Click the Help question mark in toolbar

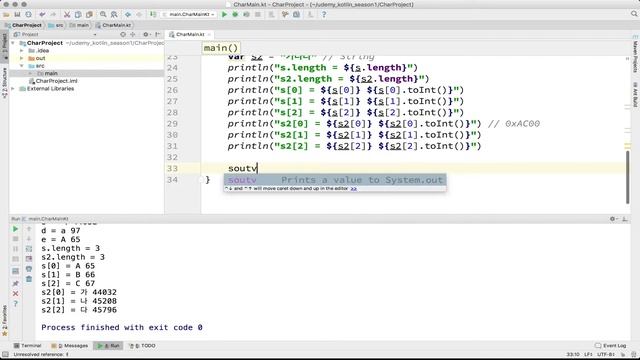pos(324,14)
